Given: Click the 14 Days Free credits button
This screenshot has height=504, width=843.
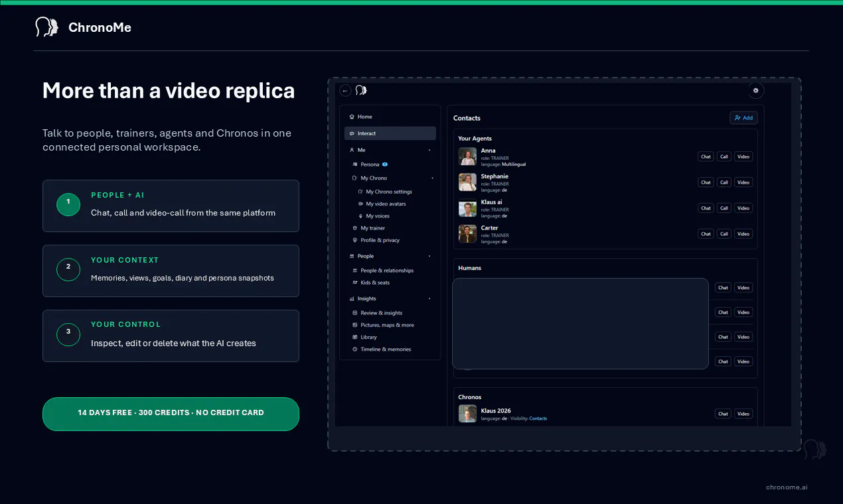Looking at the screenshot, I should (171, 414).
